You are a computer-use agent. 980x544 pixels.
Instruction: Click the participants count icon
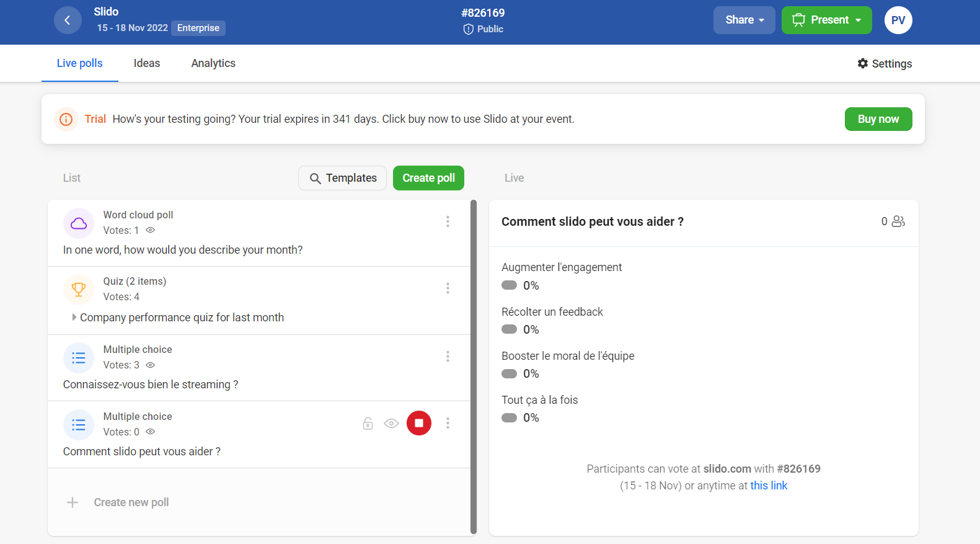pos(898,221)
